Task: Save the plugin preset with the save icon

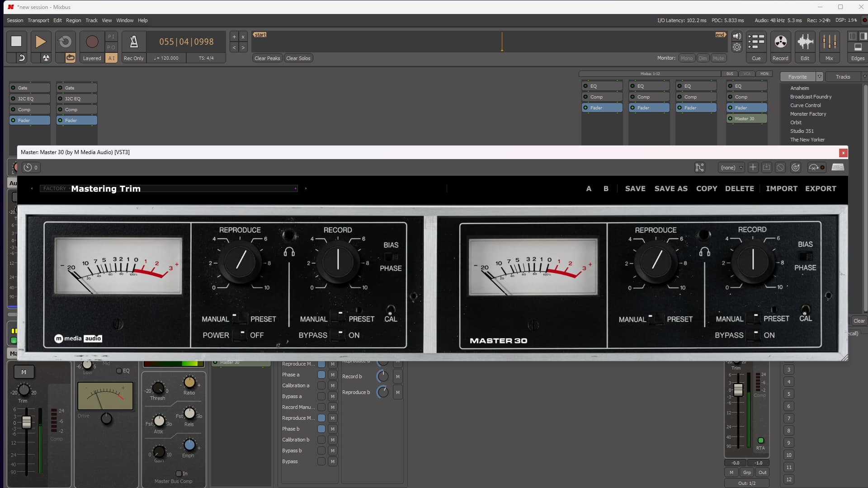Action: [766, 168]
